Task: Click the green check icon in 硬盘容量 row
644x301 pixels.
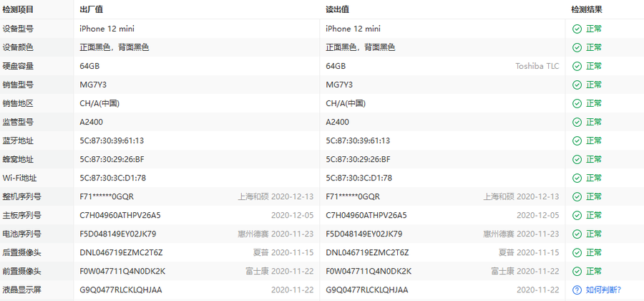Action: (x=577, y=66)
